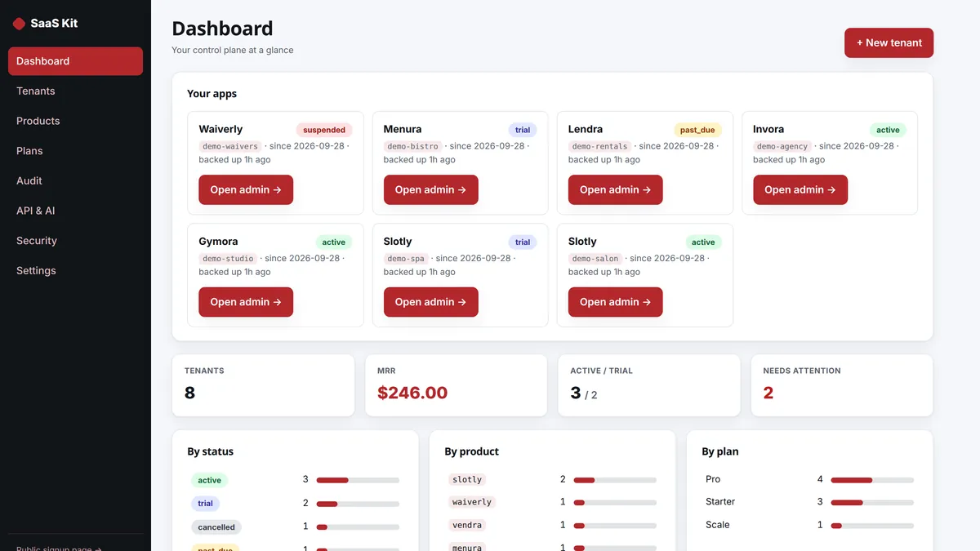Screen dimensions: 980x551
Task: Click the active badge on Slotly demo-salon
Action: tap(703, 242)
